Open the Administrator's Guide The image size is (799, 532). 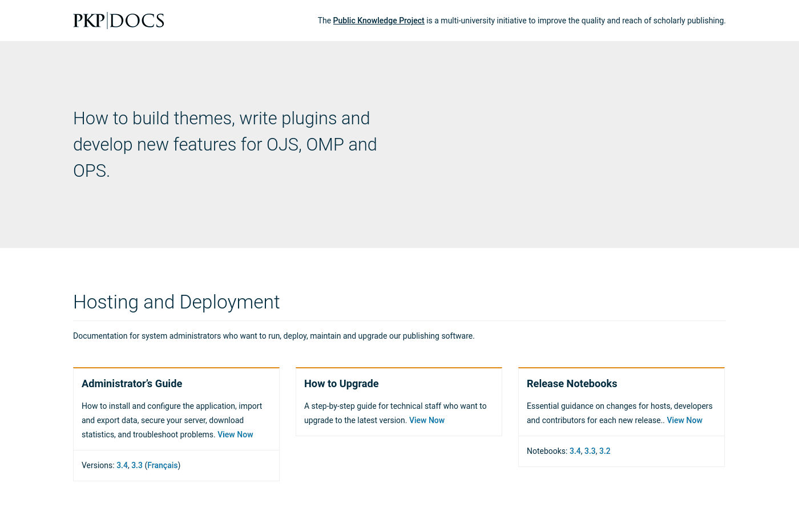click(132, 384)
